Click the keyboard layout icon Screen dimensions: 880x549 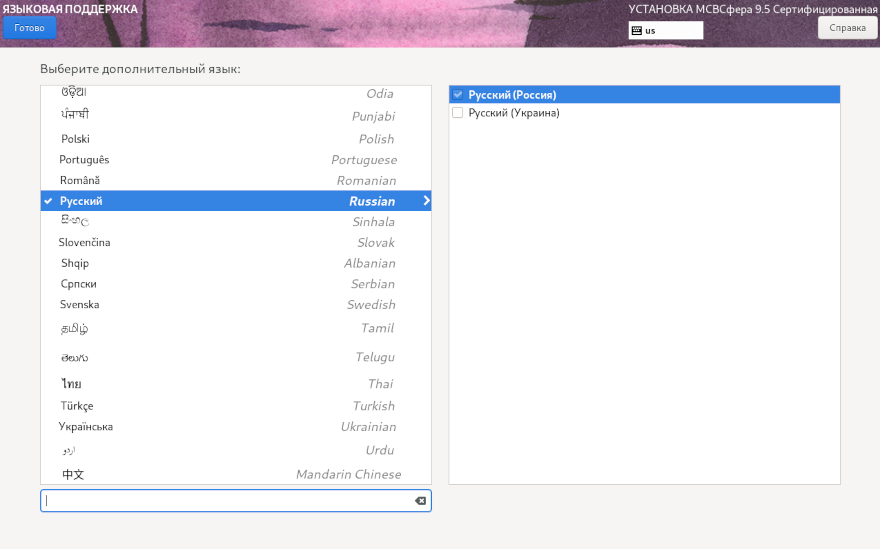pos(636,31)
